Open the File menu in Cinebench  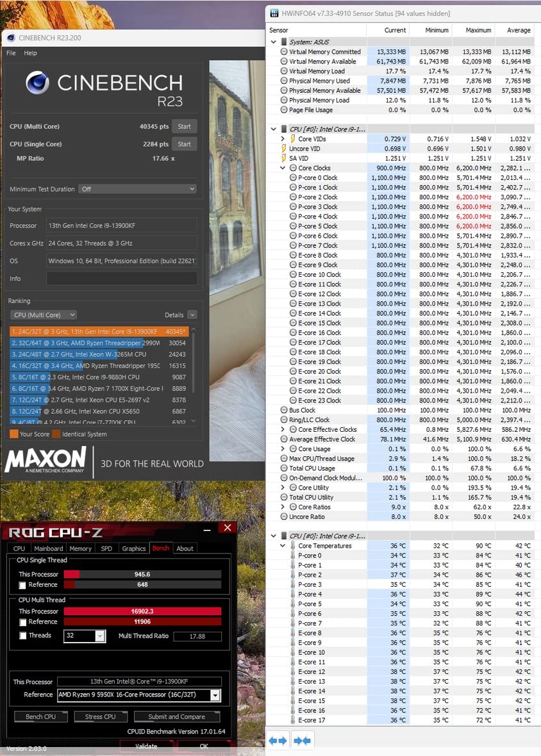[x=11, y=53]
